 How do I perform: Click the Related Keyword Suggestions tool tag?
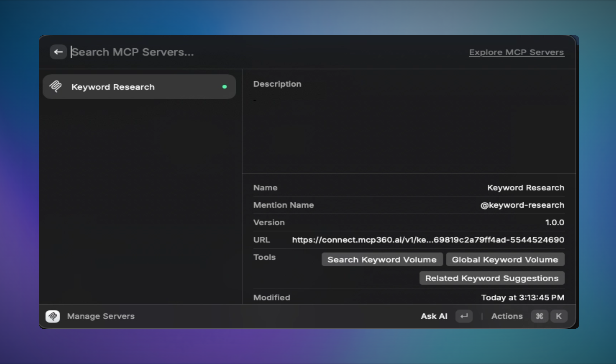tap(492, 278)
